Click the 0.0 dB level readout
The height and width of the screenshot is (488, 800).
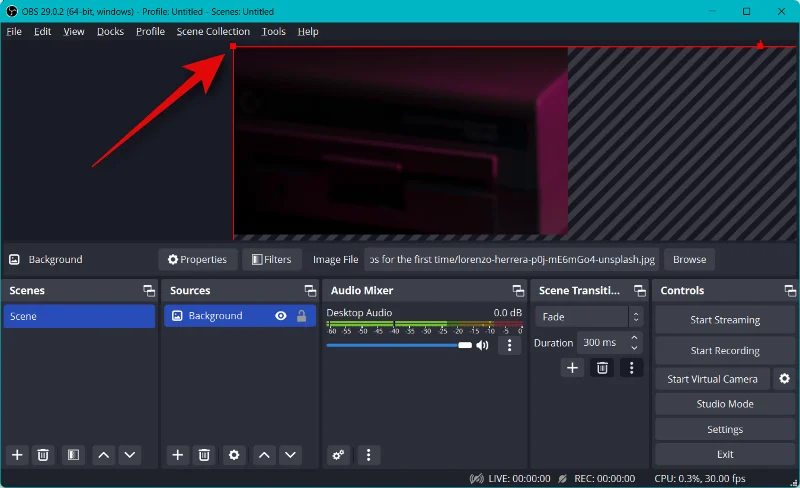pyautogui.click(x=507, y=312)
